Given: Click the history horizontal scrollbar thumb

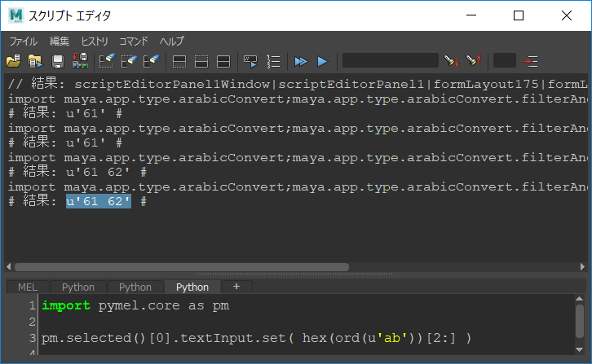Looking at the screenshot, I should click(182, 267).
